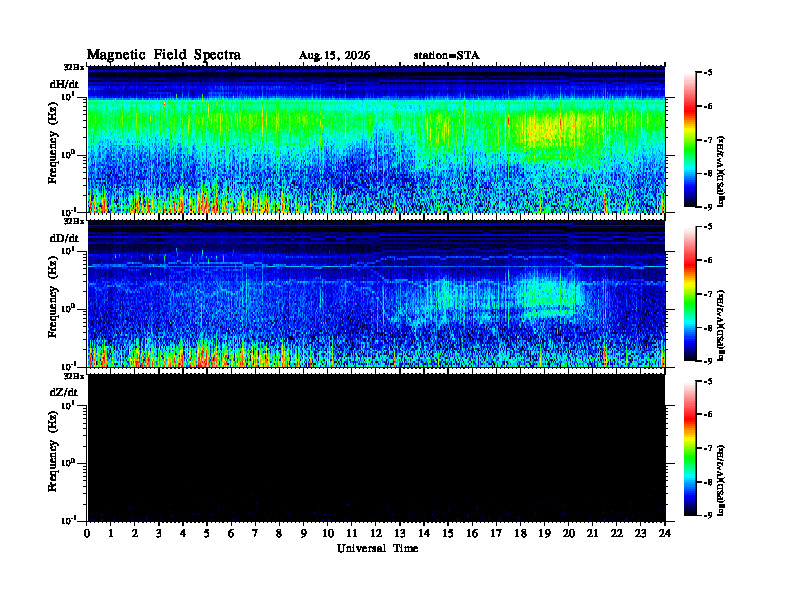
Task: Click the '-6' tick on dD/dt color scale
Action: pos(708,260)
